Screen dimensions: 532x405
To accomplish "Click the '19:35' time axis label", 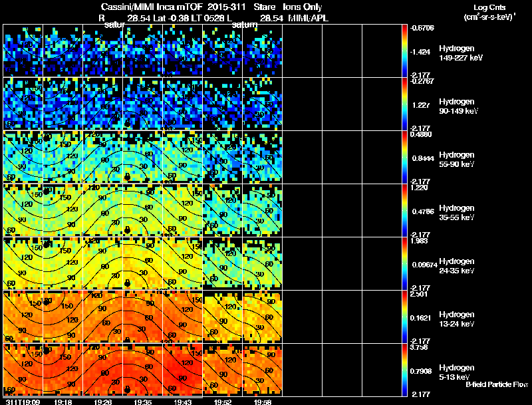I will click(143, 402).
